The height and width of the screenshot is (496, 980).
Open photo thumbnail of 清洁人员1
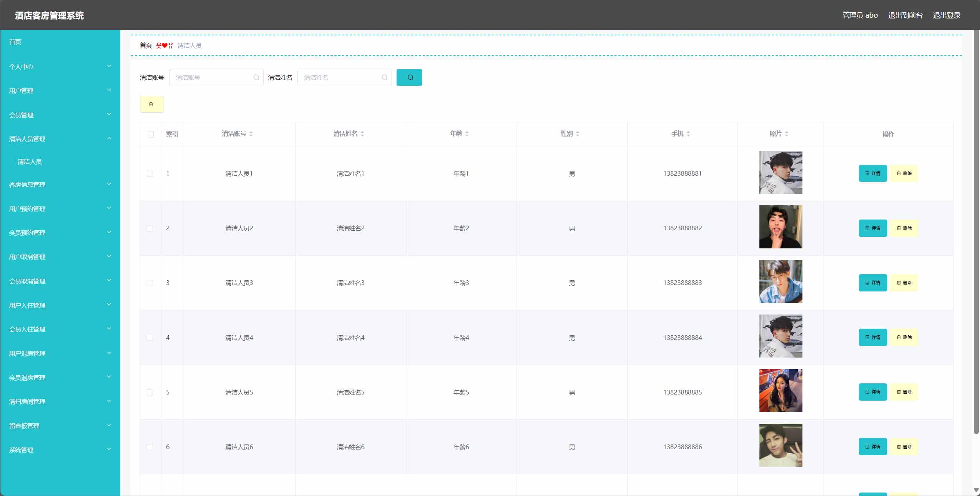click(x=781, y=172)
